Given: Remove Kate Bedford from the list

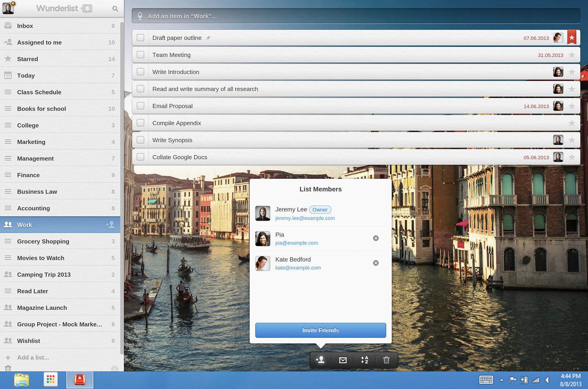Looking at the screenshot, I should (376, 263).
